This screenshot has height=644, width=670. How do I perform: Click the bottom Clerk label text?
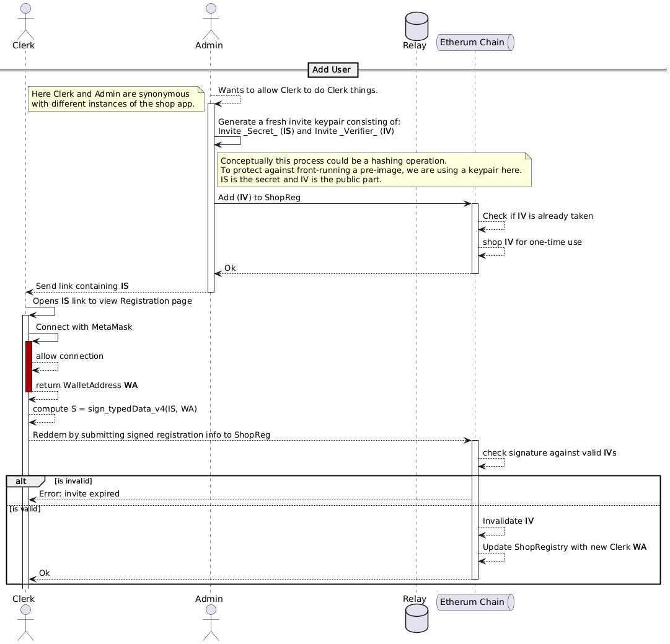tap(24, 599)
